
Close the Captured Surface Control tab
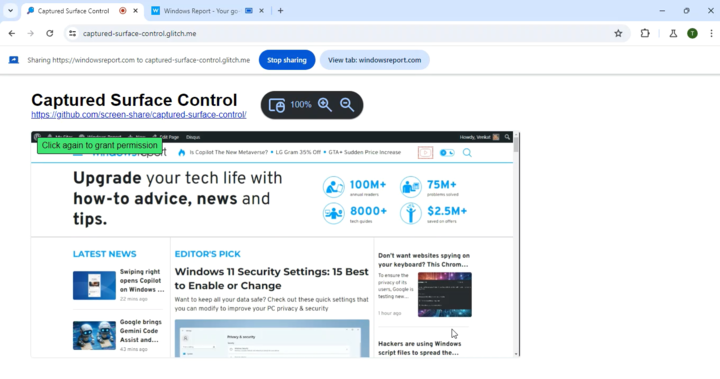[135, 11]
